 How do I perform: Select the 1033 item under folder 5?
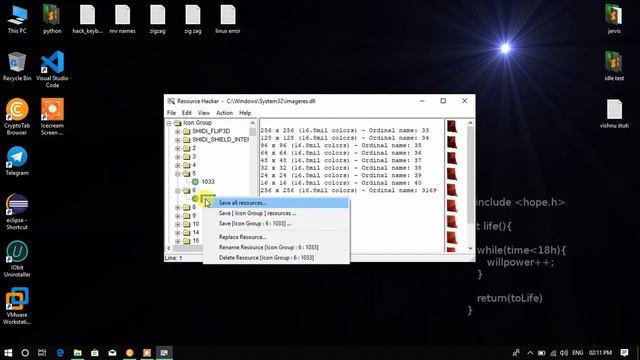[208, 182]
